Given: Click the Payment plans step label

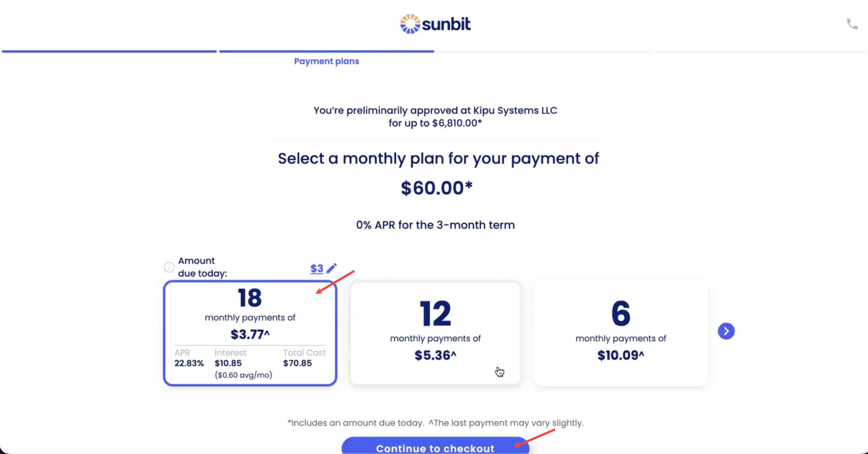Looking at the screenshot, I should (x=327, y=61).
